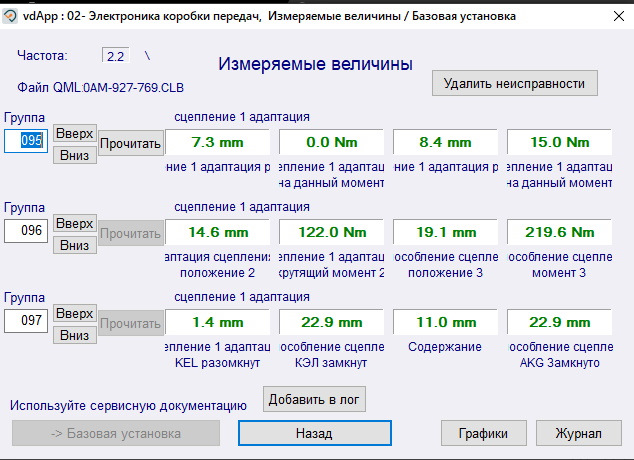This screenshot has width=634, height=460.
Task: Click the 22.9 mm value above КЭЛ замкнут
Action: 332,323
